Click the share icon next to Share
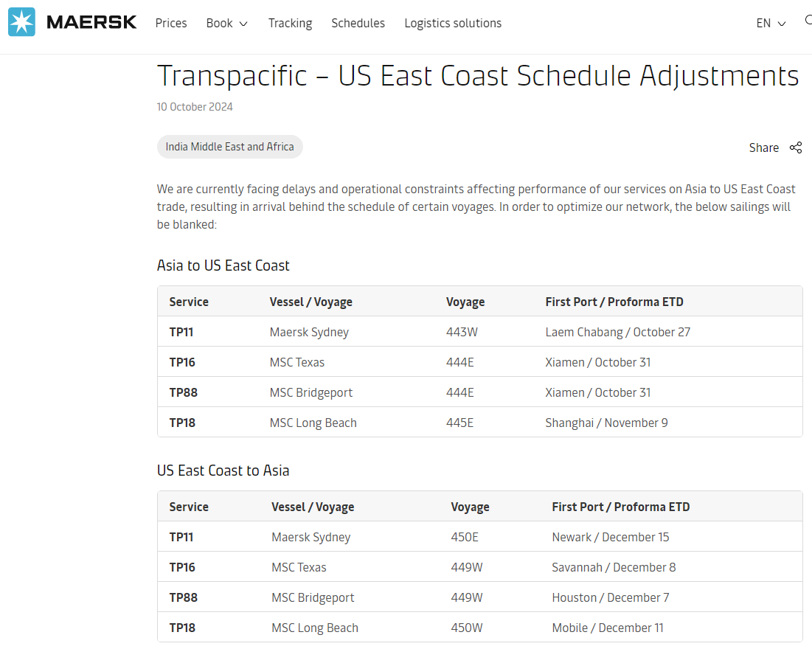The width and height of the screenshot is (812, 649). point(796,147)
